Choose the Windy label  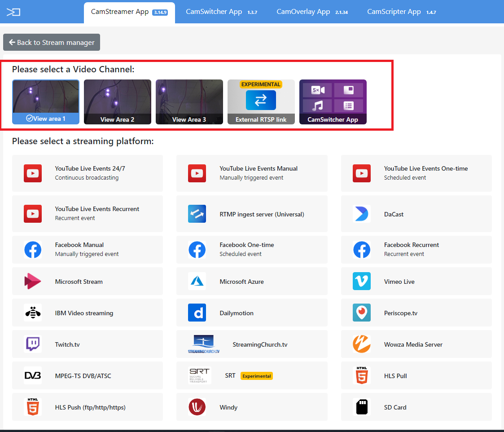[228, 407]
